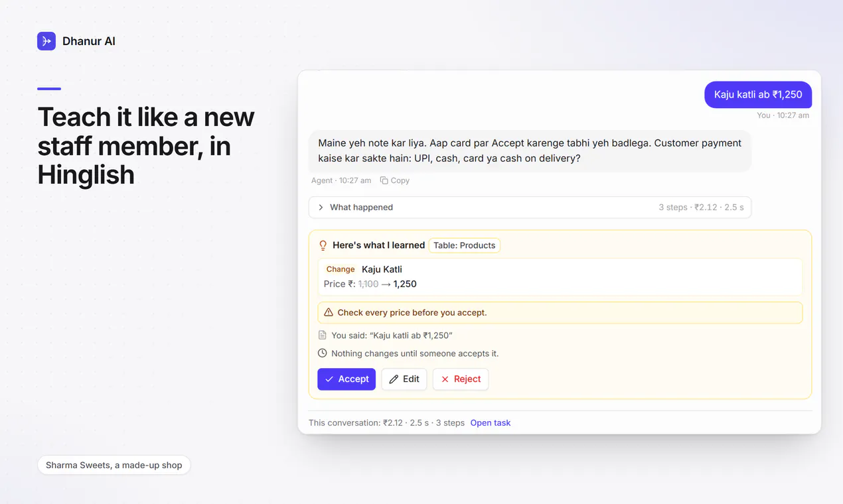
Task: Follow the "Open task" link
Action: point(491,423)
